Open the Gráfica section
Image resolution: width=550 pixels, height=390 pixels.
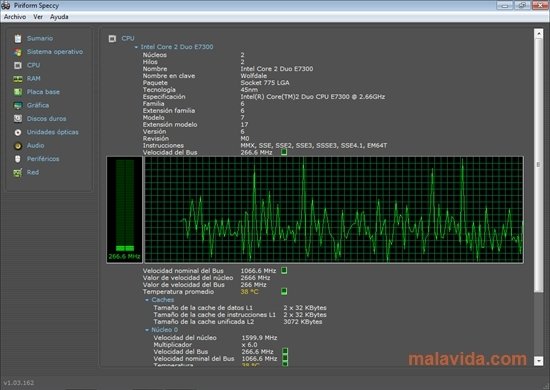[x=38, y=105]
